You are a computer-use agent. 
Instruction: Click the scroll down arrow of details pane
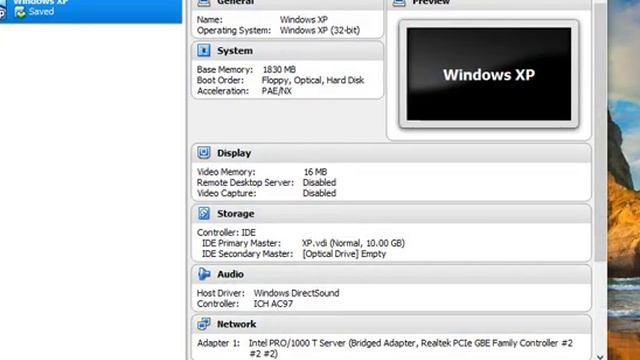coord(600,357)
